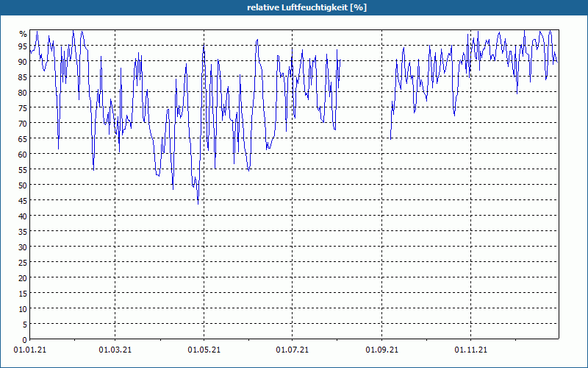Click the 65 y-axis label
The height and width of the screenshot is (368, 588).
[23, 139]
